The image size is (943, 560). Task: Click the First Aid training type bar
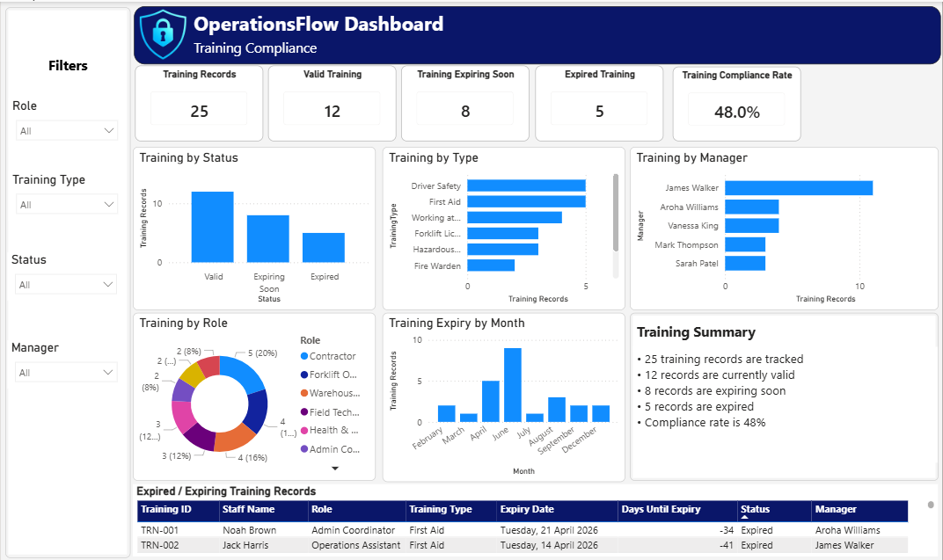pyautogui.click(x=526, y=201)
